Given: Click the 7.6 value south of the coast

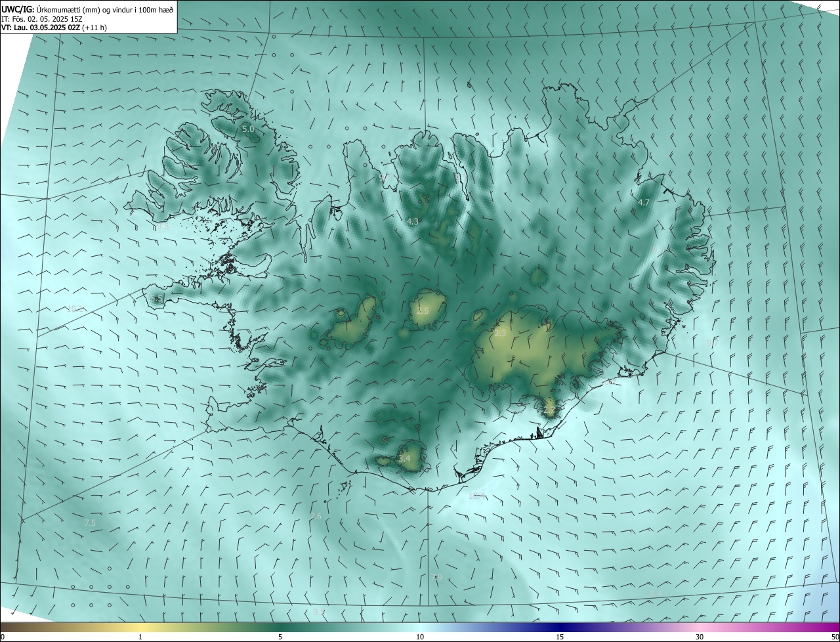Looking at the screenshot, I should click(x=316, y=517).
